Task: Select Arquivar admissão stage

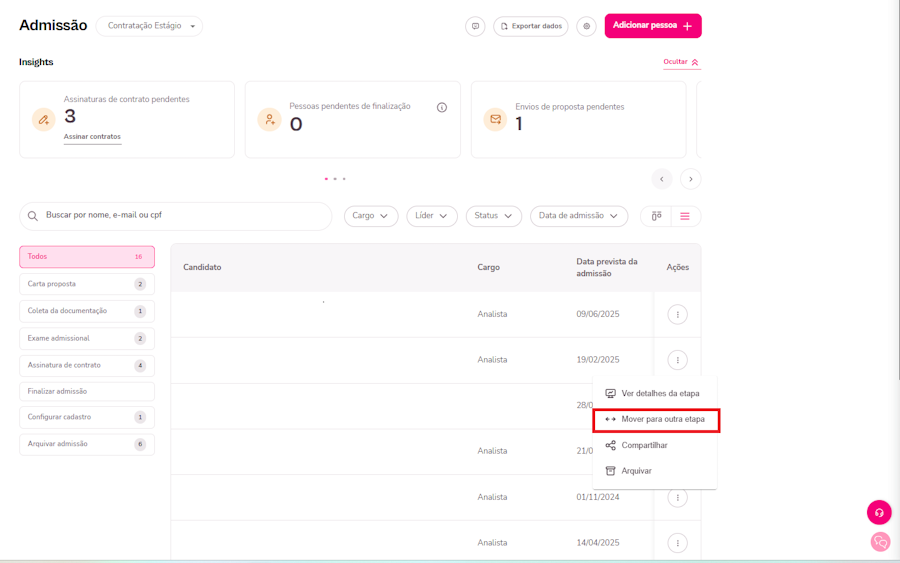Action: [x=87, y=444]
